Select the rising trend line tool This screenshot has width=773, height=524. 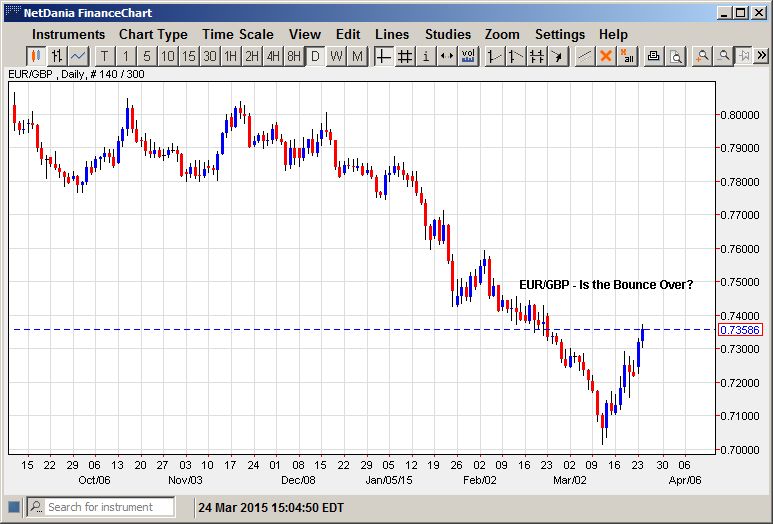coord(494,56)
